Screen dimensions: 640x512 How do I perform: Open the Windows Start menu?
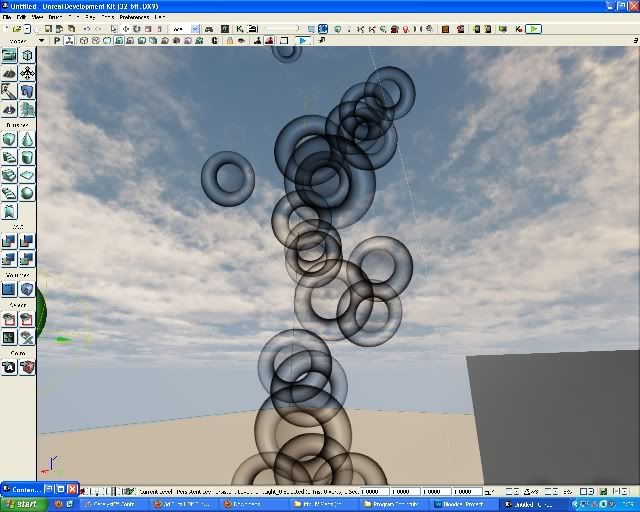[x=24, y=505]
